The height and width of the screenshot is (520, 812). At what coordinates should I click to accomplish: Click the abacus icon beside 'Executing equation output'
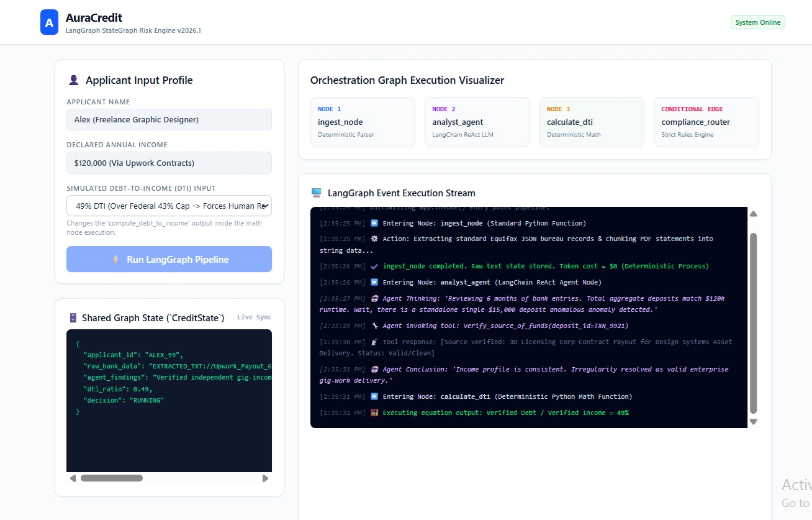(x=374, y=413)
